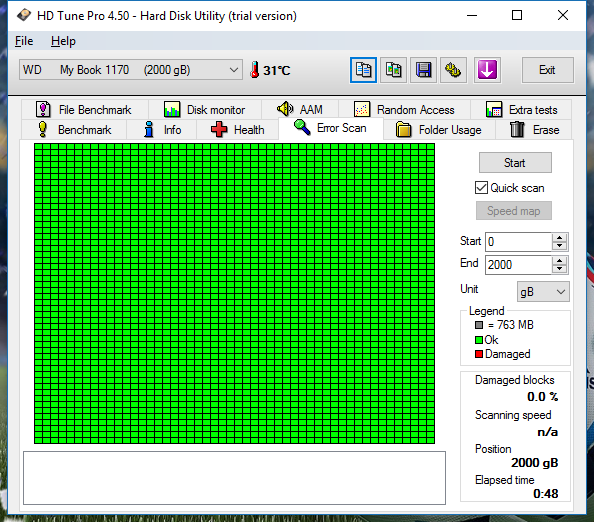
Task: Click the 2000 gB position value
Action: click(535, 463)
